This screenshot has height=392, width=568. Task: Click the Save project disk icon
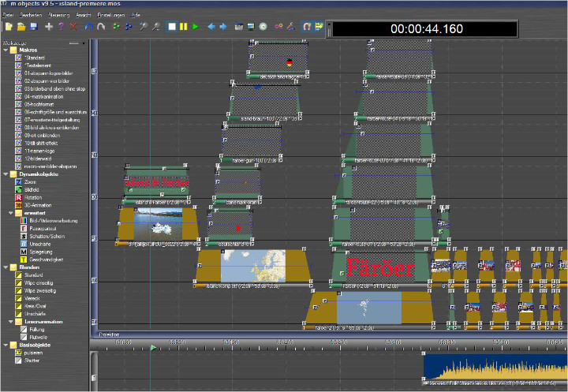point(34,27)
